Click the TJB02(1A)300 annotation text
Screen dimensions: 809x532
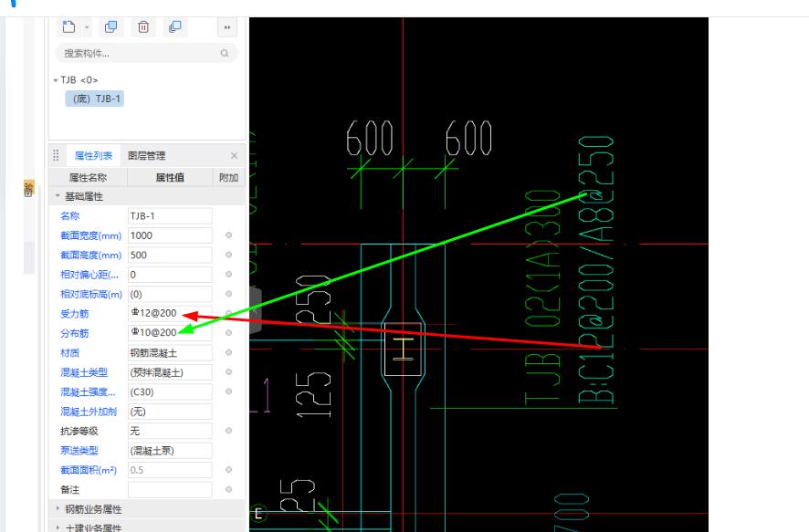542,297
